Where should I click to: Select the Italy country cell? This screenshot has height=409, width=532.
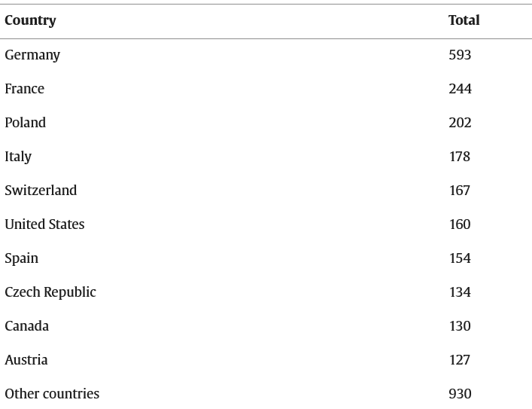click(18, 157)
